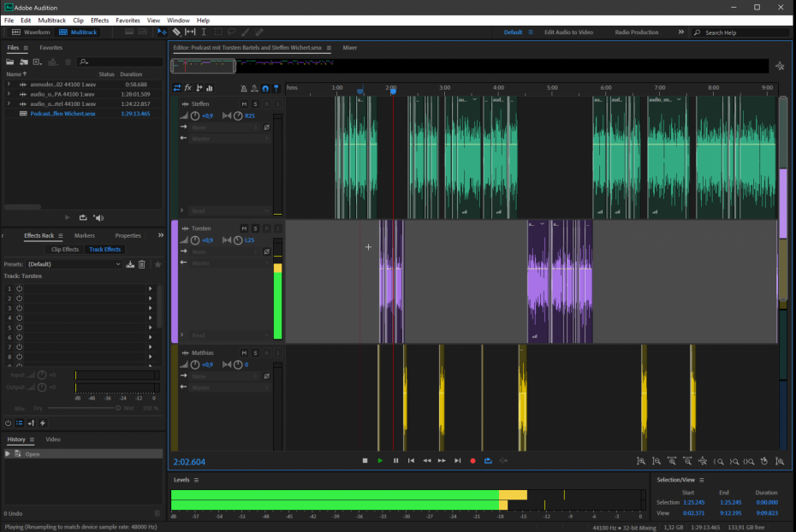The height and width of the screenshot is (532, 796).
Task: Toggle the metronome icon
Action: (x=244, y=88)
